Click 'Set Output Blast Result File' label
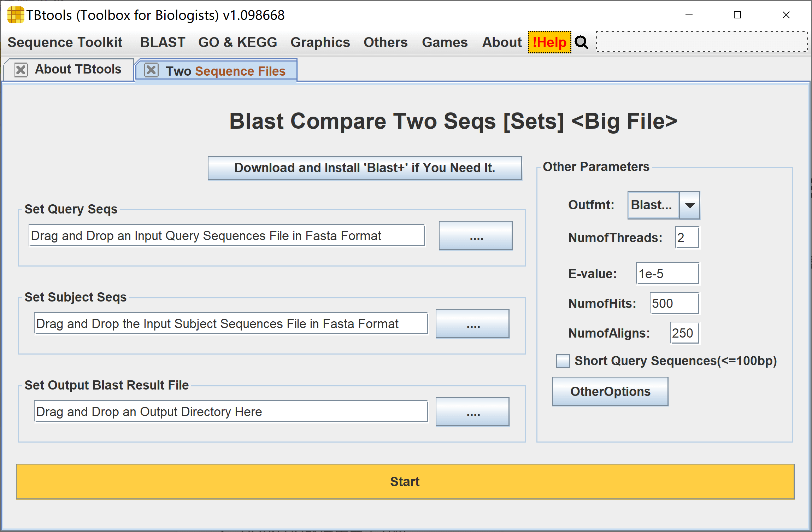Screen dimensions: 812x532 tap(107, 385)
